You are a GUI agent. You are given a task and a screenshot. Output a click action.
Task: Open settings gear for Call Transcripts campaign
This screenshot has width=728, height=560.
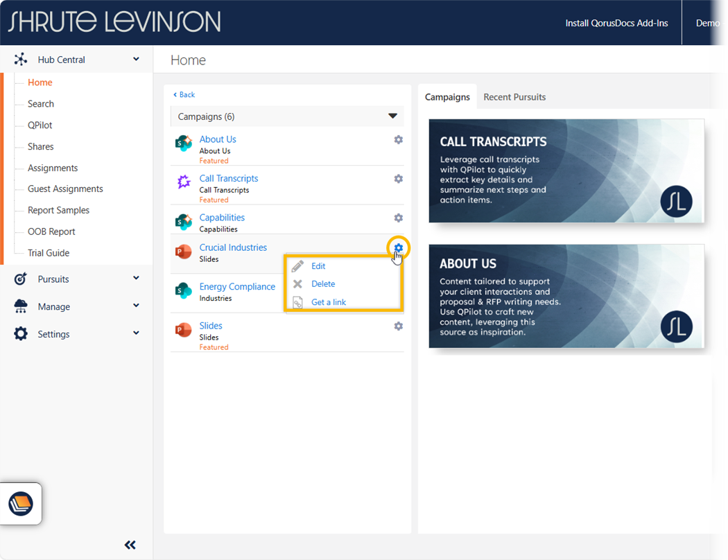point(398,179)
